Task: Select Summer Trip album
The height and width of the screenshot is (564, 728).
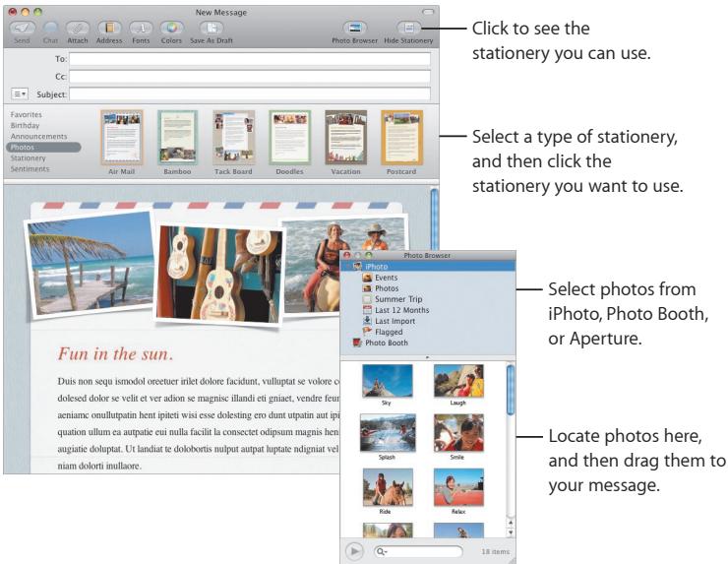Action: click(x=398, y=299)
